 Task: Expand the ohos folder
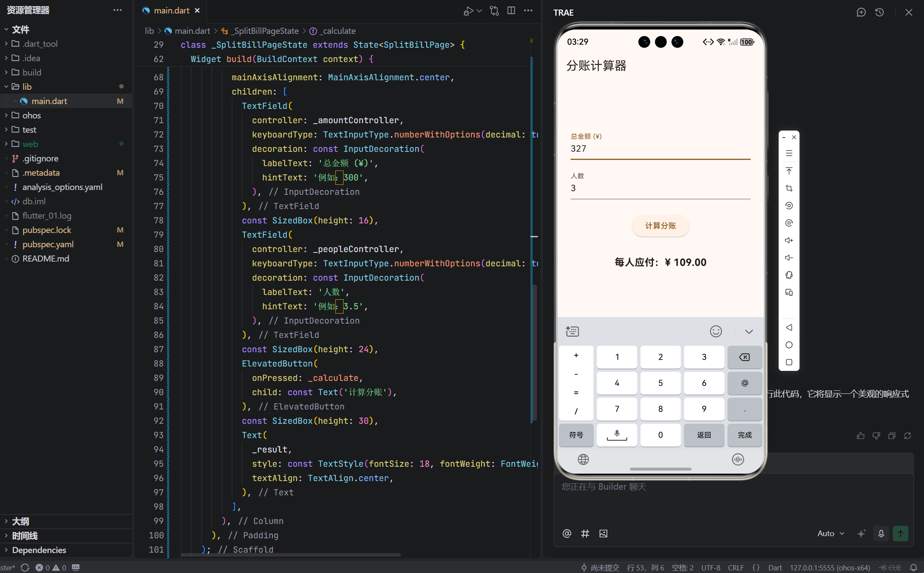pyautogui.click(x=32, y=115)
